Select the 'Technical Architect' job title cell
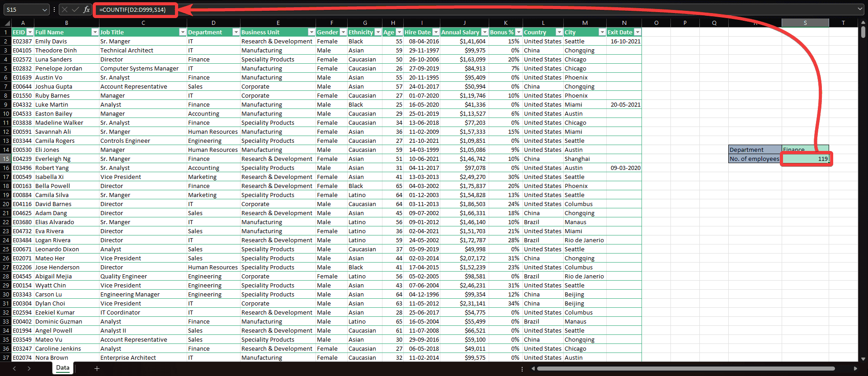 point(143,50)
